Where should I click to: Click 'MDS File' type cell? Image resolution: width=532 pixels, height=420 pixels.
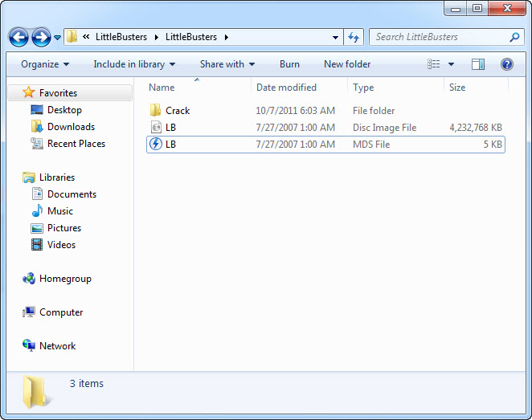coord(371,145)
